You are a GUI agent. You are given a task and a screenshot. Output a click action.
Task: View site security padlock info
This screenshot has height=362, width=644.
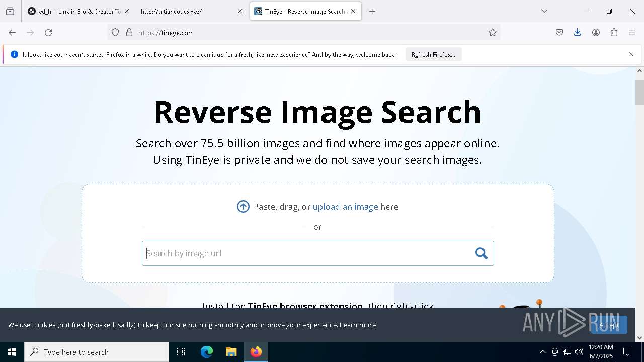[x=129, y=33]
